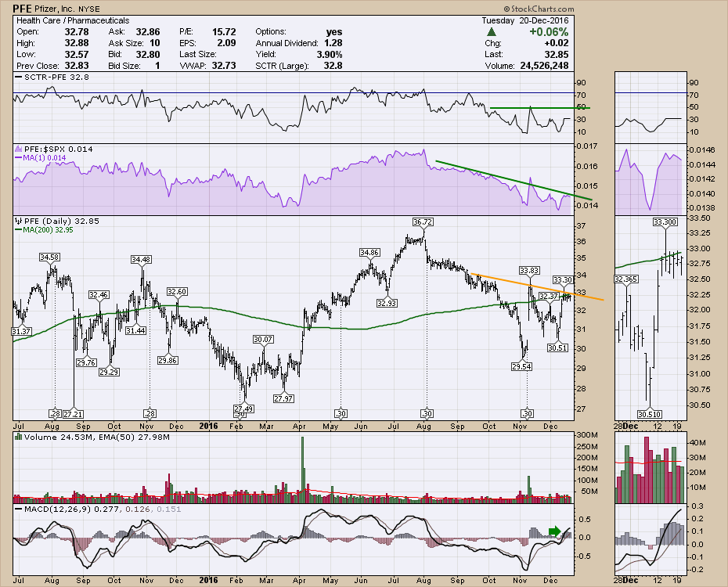The width and height of the screenshot is (728, 587).
Task: Click the large April volume spike bar
Action: coord(302,469)
